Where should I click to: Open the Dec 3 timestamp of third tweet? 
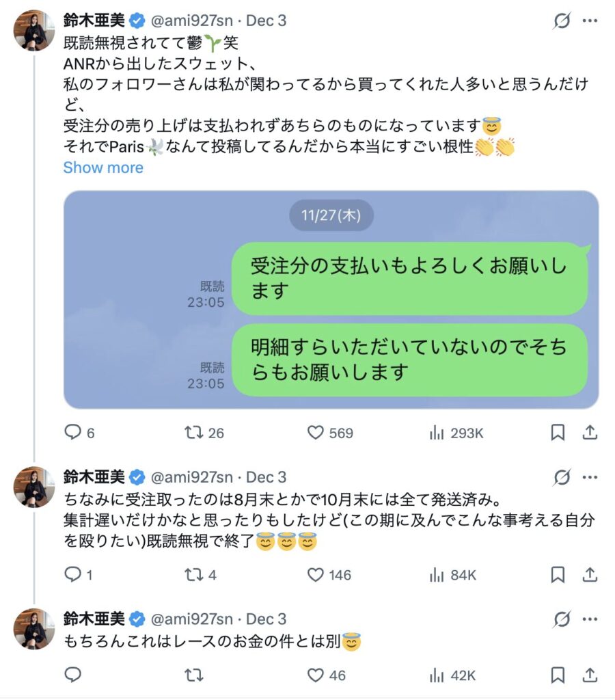(x=266, y=619)
